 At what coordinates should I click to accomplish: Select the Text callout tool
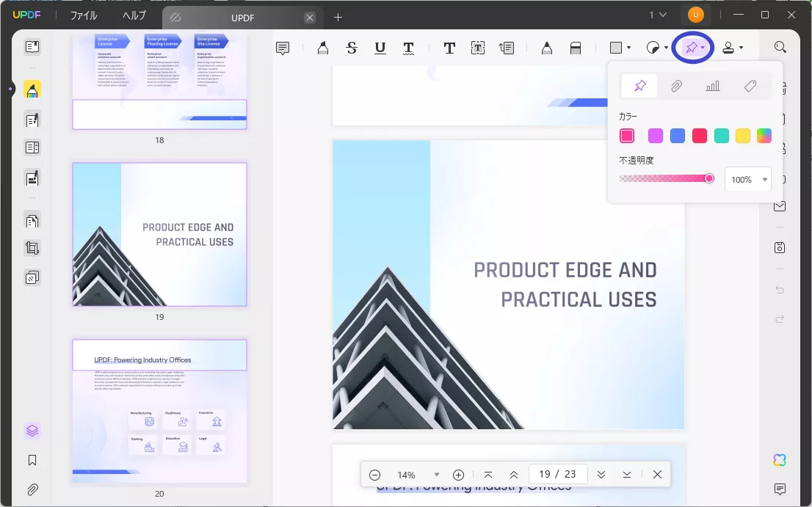[507, 48]
